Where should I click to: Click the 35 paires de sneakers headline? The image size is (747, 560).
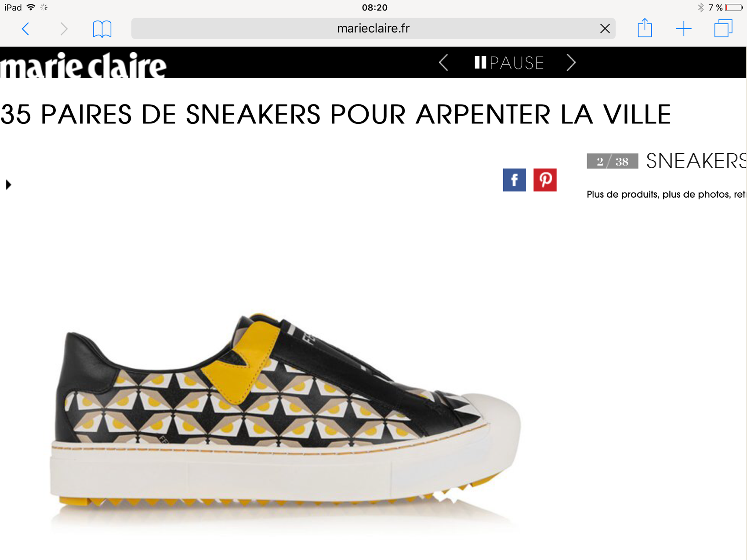pyautogui.click(x=336, y=115)
